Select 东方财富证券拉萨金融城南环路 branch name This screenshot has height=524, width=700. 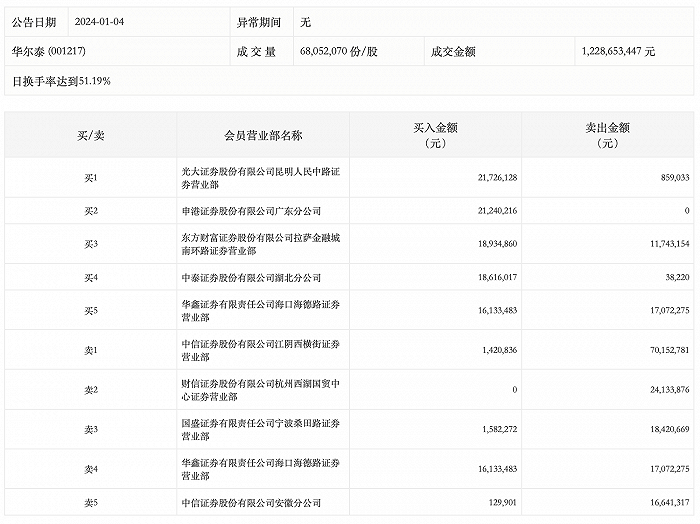pos(261,244)
